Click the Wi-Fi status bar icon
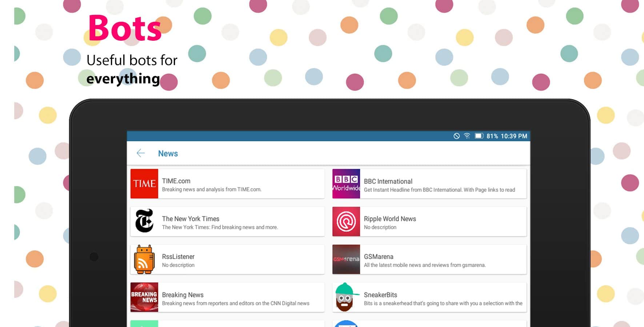 point(467,136)
